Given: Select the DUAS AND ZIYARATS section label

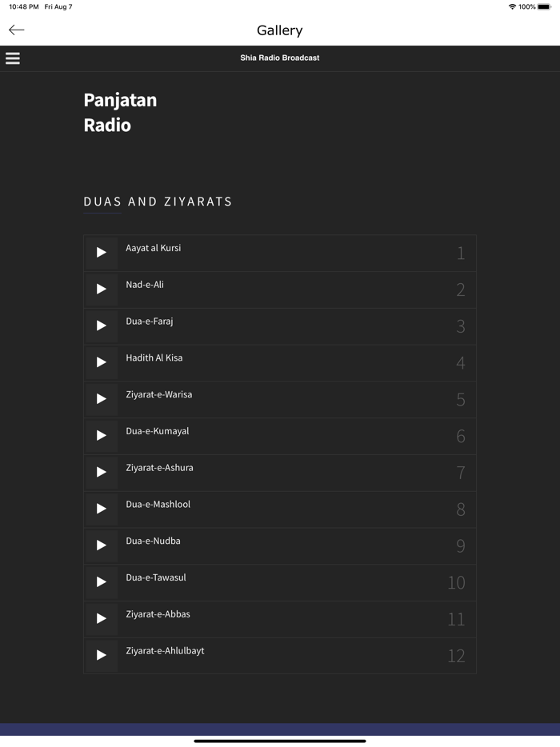Looking at the screenshot, I should point(158,202).
